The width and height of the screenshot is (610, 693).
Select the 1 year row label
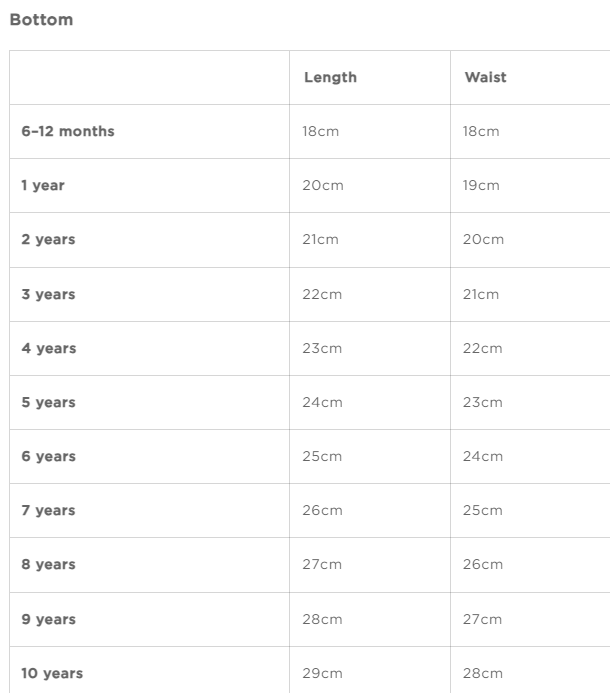43,185
